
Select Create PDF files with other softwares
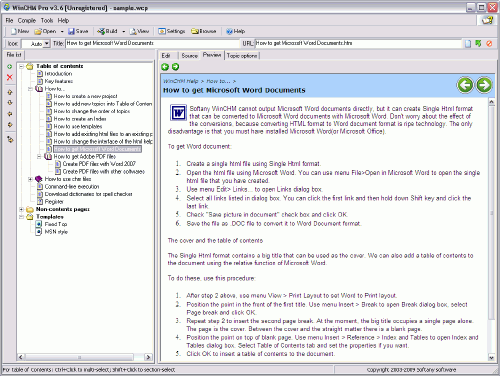click(x=104, y=172)
